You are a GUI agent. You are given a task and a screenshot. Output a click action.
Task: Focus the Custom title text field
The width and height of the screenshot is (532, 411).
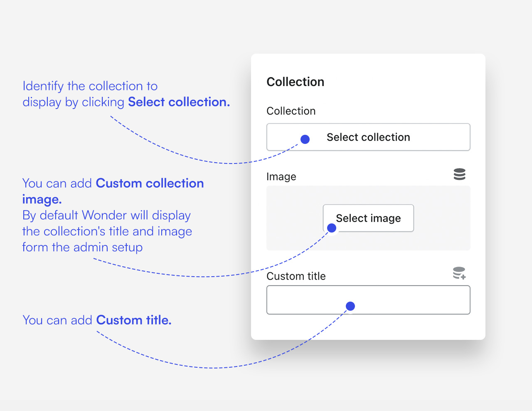pyautogui.click(x=368, y=300)
